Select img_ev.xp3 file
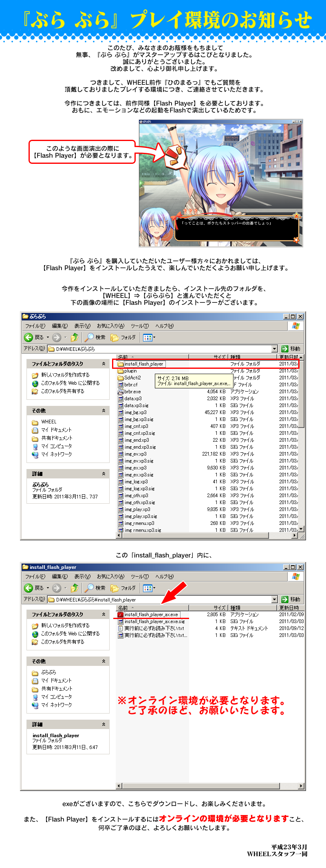 pos(132,454)
